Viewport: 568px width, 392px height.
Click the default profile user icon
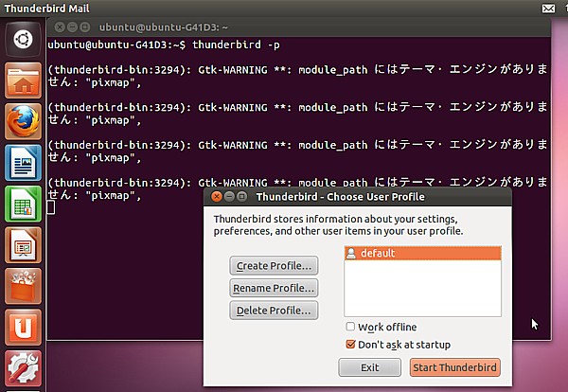pyautogui.click(x=350, y=253)
